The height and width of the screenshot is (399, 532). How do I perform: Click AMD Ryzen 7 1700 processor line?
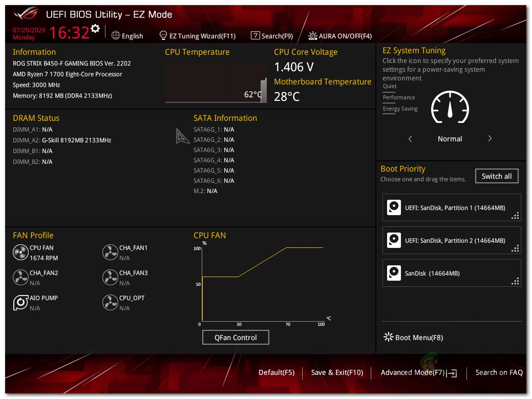click(68, 74)
